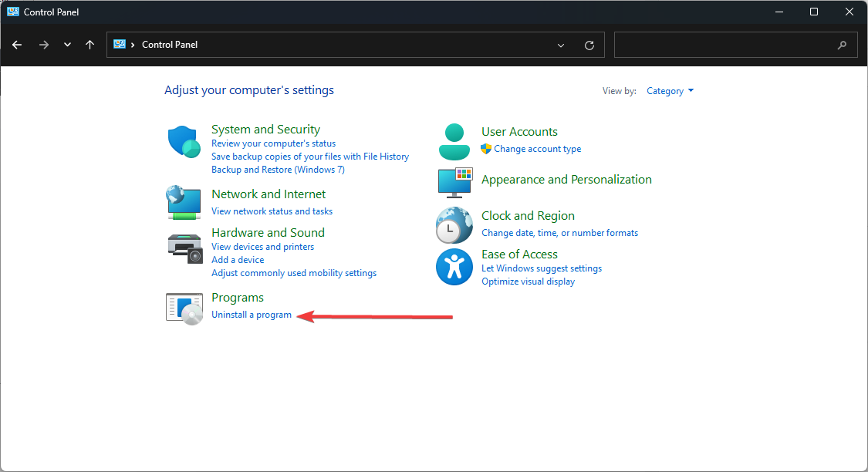868x472 pixels.
Task: Go up one level with the up arrow
Action: tap(90, 45)
